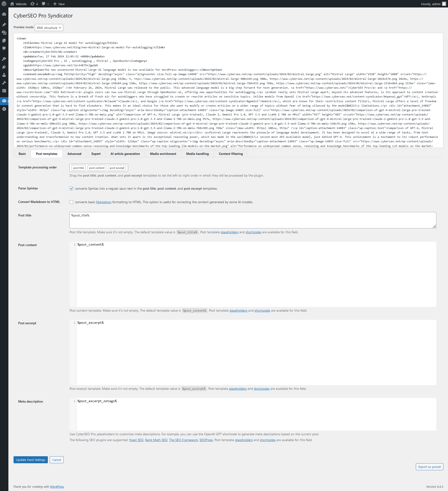The width and height of the screenshot is (448, 491).
Task: Switch to the Advanced tab
Action: (73, 153)
